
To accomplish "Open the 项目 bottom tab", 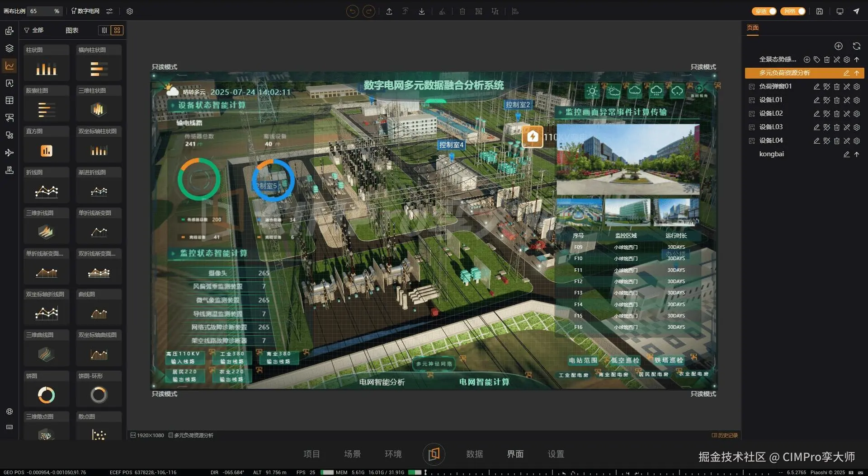I will [311, 454].
